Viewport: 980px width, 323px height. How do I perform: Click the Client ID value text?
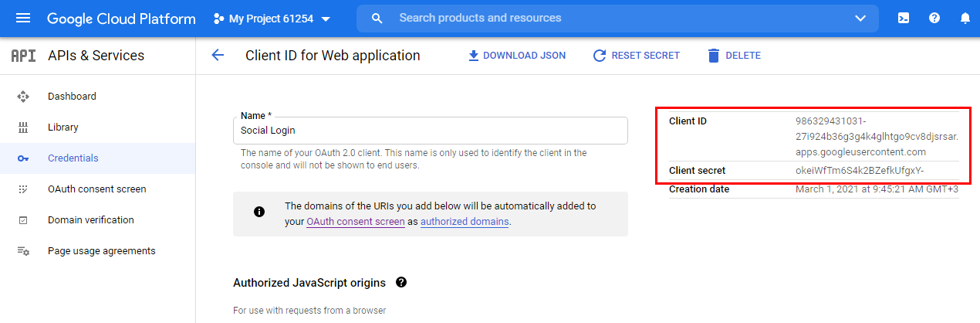877,137
